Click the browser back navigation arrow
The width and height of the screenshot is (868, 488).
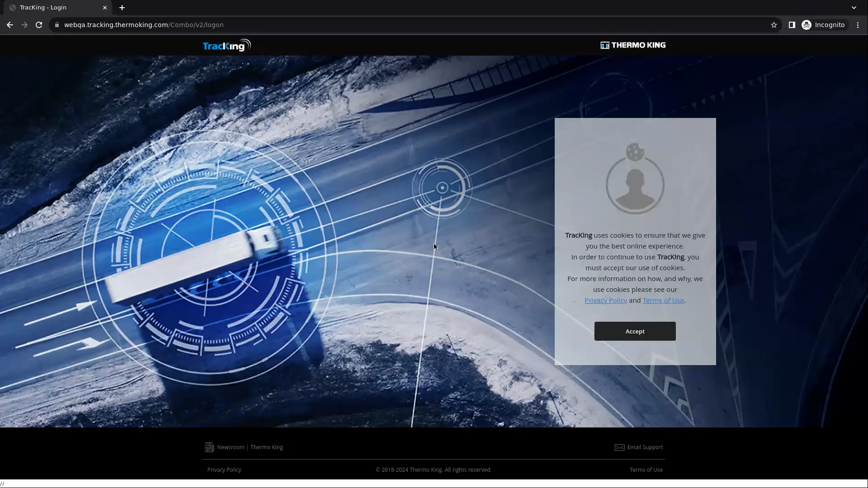pyautogui.click(x=9, y=25)
